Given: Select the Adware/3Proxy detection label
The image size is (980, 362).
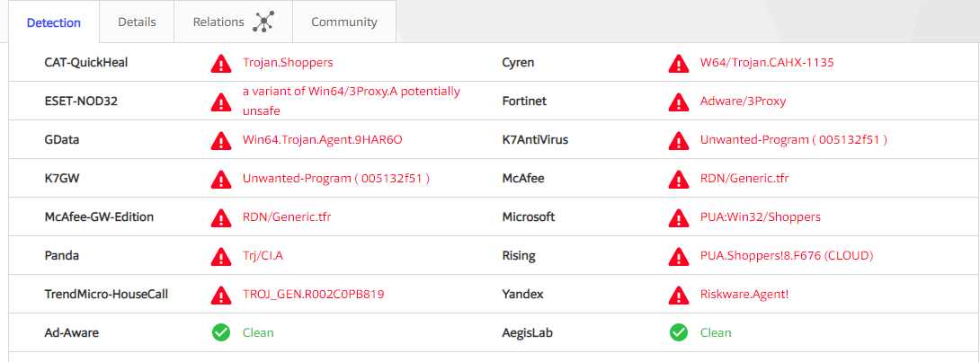Looking at the screenshot, I should coord(743,102).
